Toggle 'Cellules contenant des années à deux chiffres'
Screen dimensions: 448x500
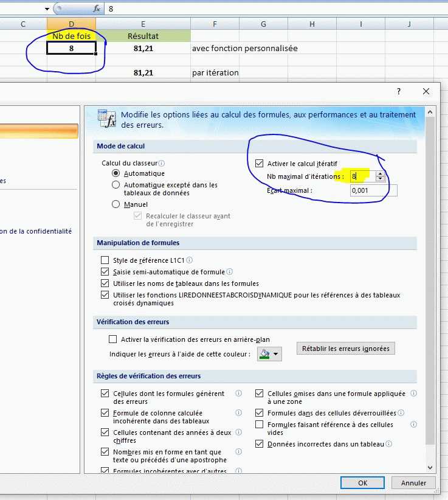tap(105, 432)
